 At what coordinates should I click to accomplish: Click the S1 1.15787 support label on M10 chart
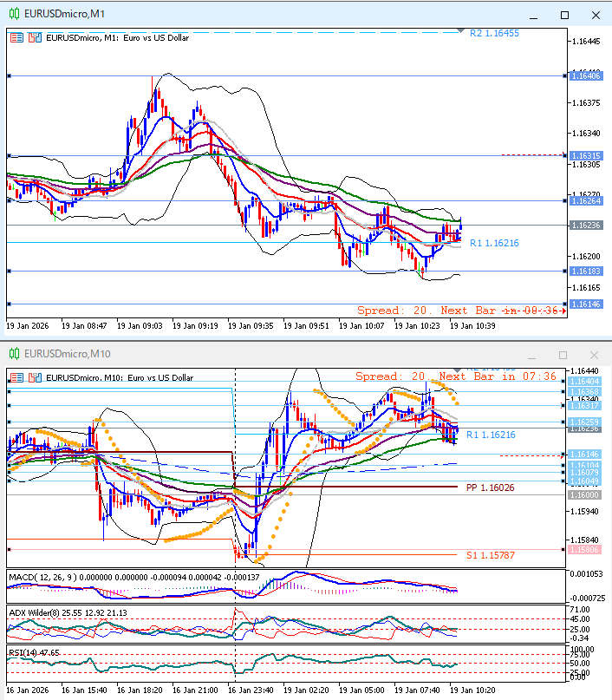pyautogui.click(x=490, y=554)
